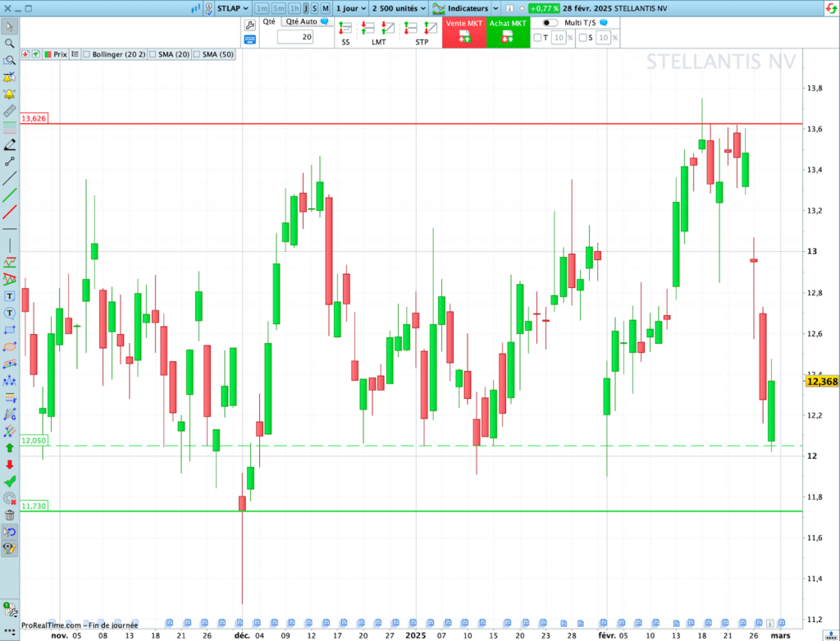Select the red line drawing tool
This screenshot has width=840, height=641.
[x=10, y=213]
